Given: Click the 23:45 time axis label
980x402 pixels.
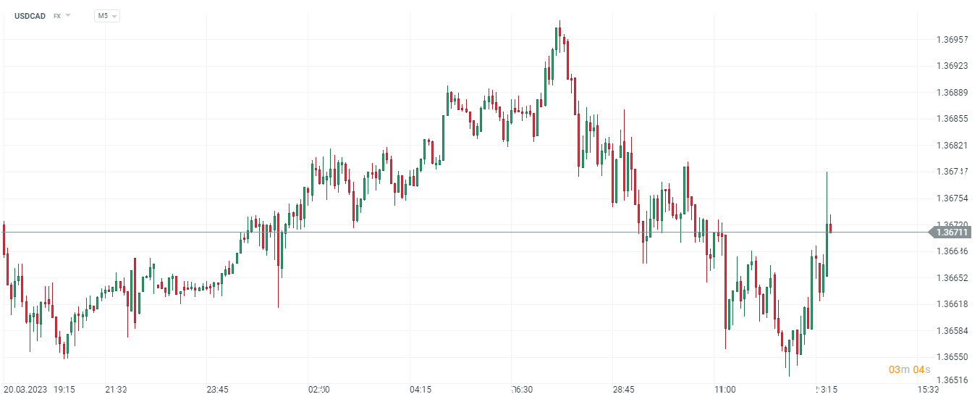Looking at the screenshot, I should [x=217, y=390].
